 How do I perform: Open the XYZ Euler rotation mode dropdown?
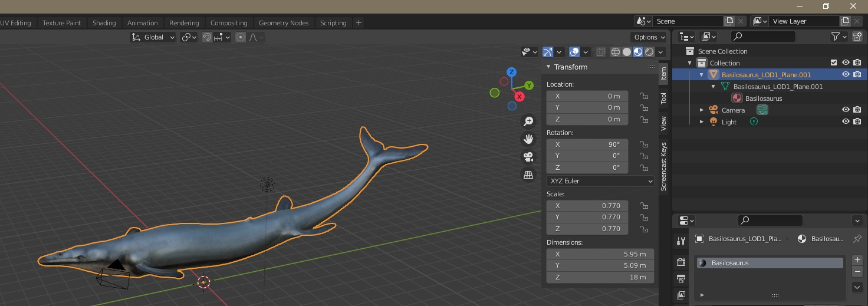(600, 181)
